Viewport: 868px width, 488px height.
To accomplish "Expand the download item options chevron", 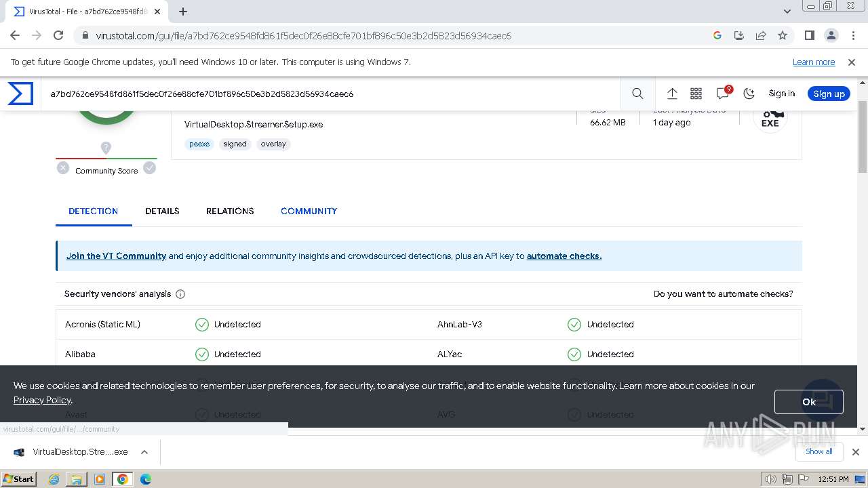I will click(144, 452).
